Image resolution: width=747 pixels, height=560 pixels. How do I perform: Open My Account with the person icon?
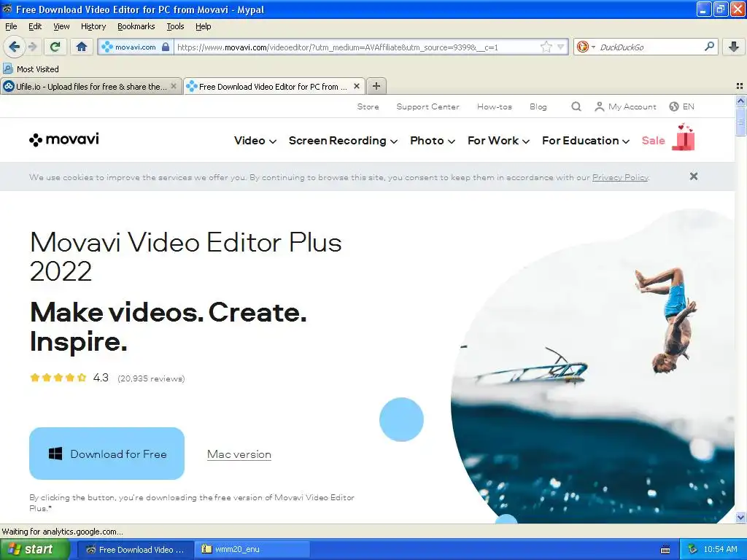[x=625, y=106]
